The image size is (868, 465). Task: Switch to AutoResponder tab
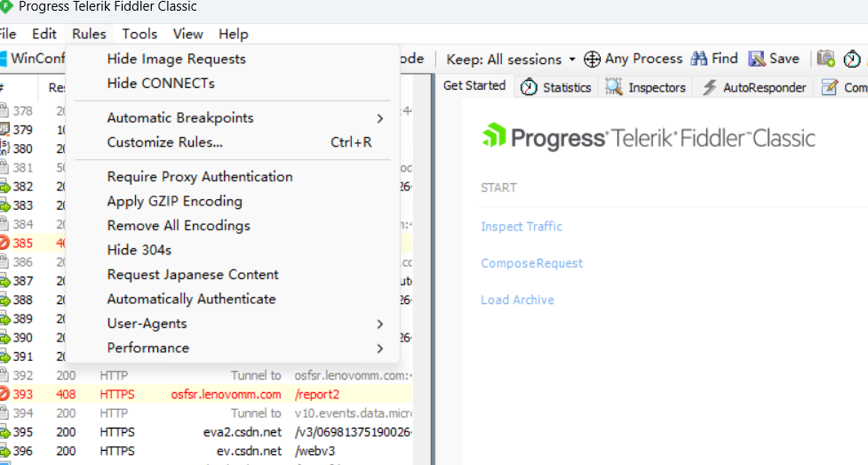(754, 87)
